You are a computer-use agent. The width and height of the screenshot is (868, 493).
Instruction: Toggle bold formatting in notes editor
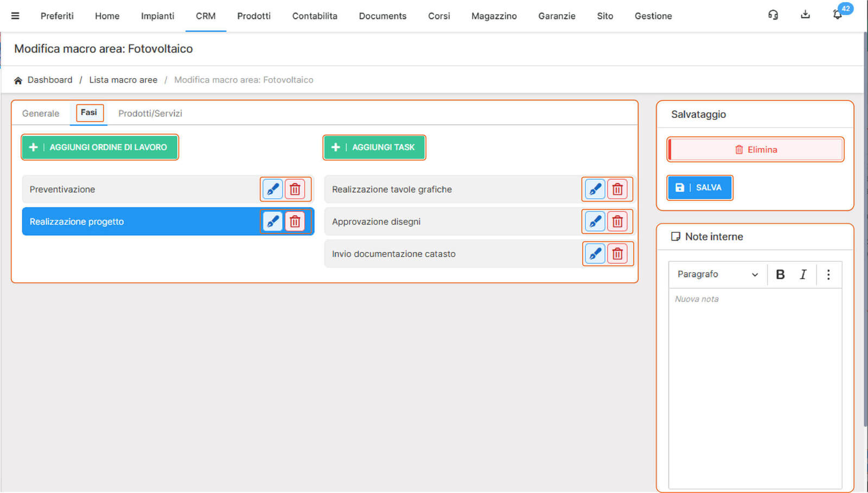pos(780,275)
